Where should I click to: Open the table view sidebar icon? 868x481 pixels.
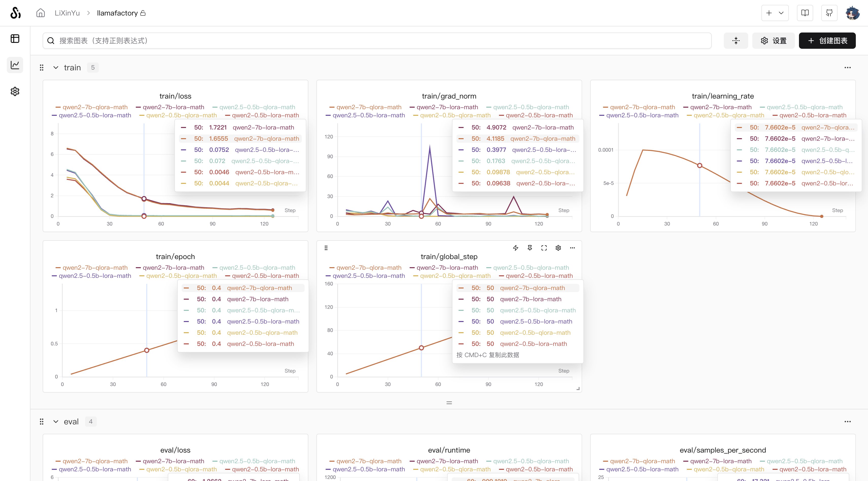tap(15, 38)
